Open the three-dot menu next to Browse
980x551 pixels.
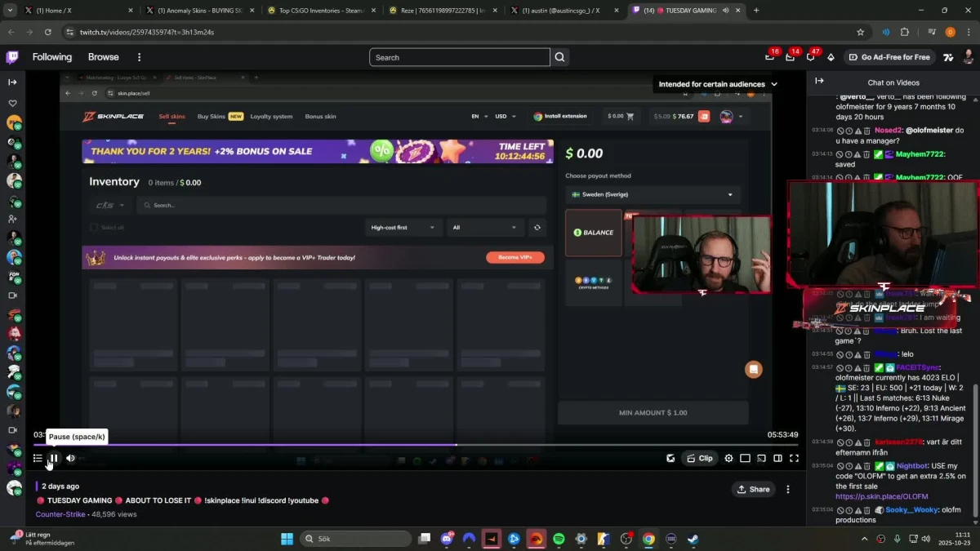139,57
